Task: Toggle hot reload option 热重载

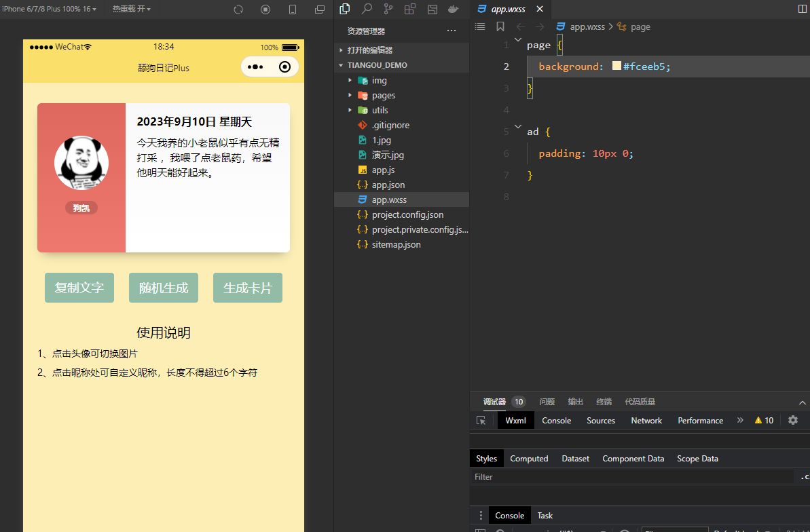Action: tap(131, 9)
